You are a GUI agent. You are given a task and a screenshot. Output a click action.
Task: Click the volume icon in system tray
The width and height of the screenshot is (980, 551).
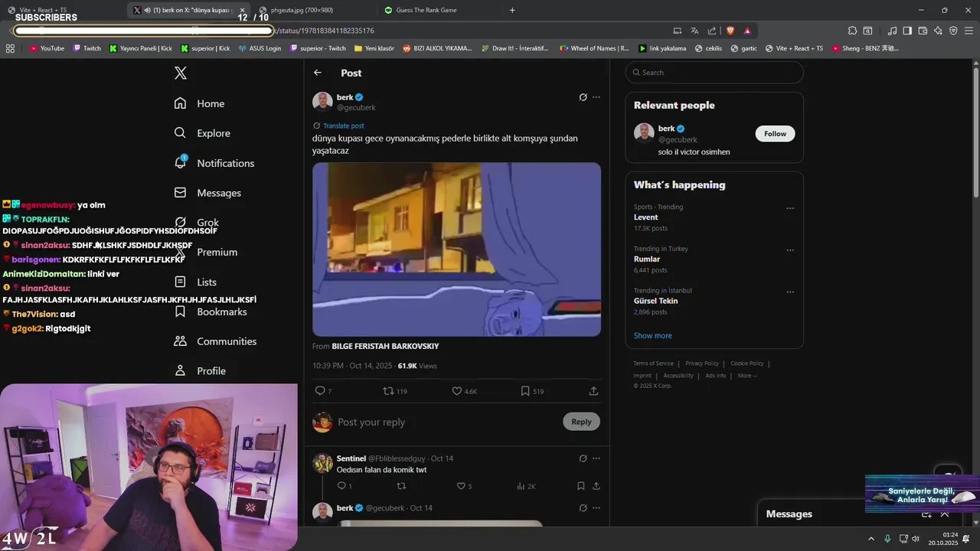916,539
